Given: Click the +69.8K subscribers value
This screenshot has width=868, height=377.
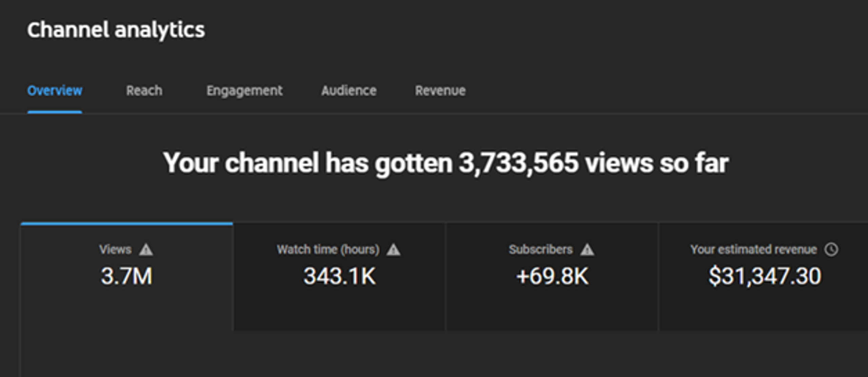Looking at the screenshot, I should pyautogui.click(x=552, y=276).
